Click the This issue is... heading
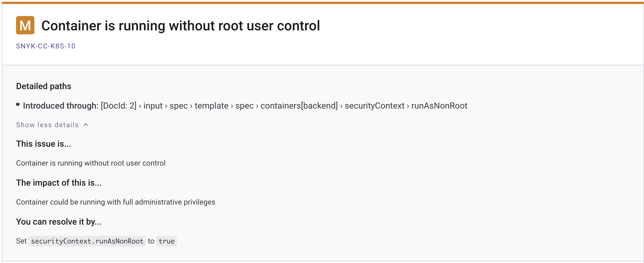The image size is (644, 263). tap(44, 144)
